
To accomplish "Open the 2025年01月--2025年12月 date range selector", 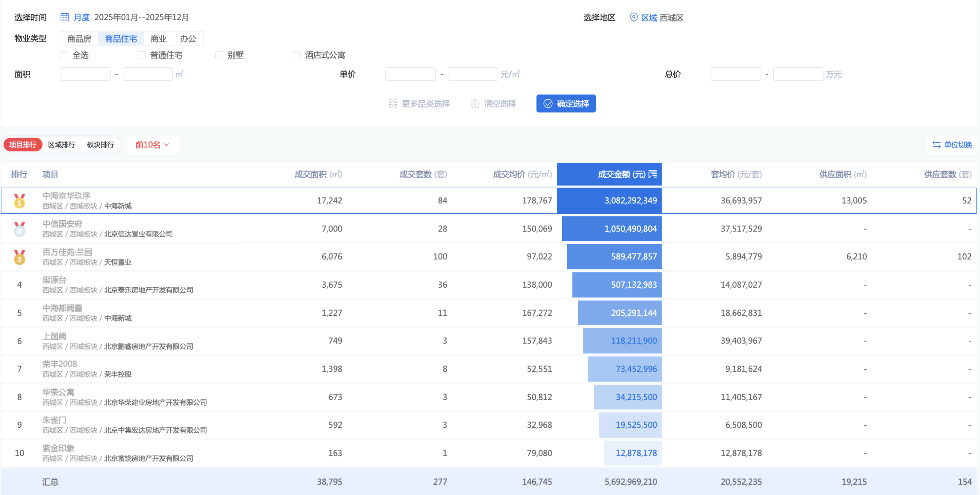I will [141, 18].
